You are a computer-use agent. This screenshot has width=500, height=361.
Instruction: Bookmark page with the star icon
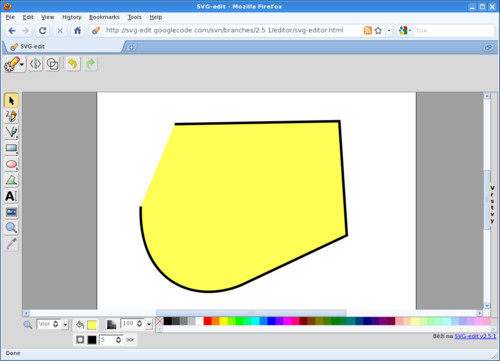click(x=378, y=30)
